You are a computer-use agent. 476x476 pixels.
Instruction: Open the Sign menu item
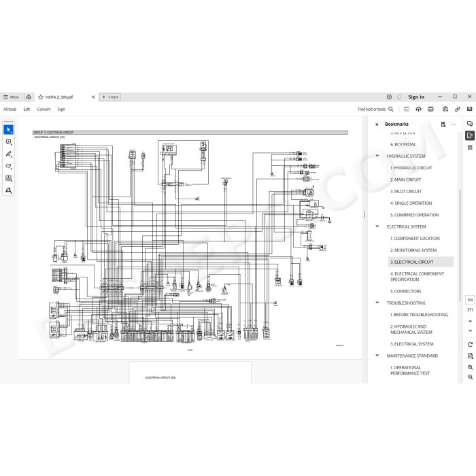pos(61,109)
